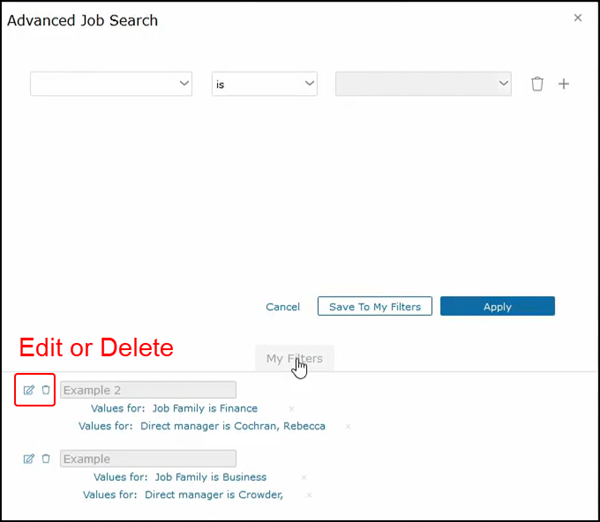Screen dimensions: 600x522
Task: Click the Example filter name field
Action: (x=148, y=459)
